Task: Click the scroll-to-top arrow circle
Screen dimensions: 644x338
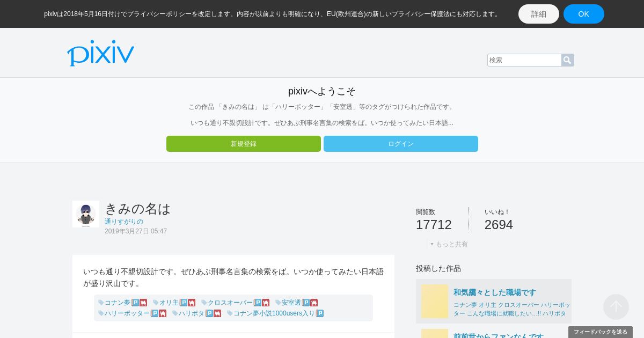Action: (x=616, y=307)
